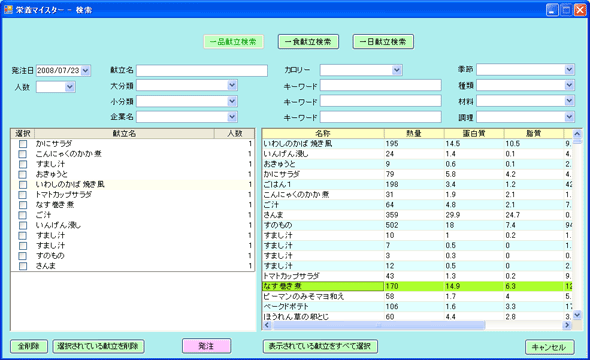The image size is (590, 360).
Task: Click the pink 発注 button
Action: [206, 346]
